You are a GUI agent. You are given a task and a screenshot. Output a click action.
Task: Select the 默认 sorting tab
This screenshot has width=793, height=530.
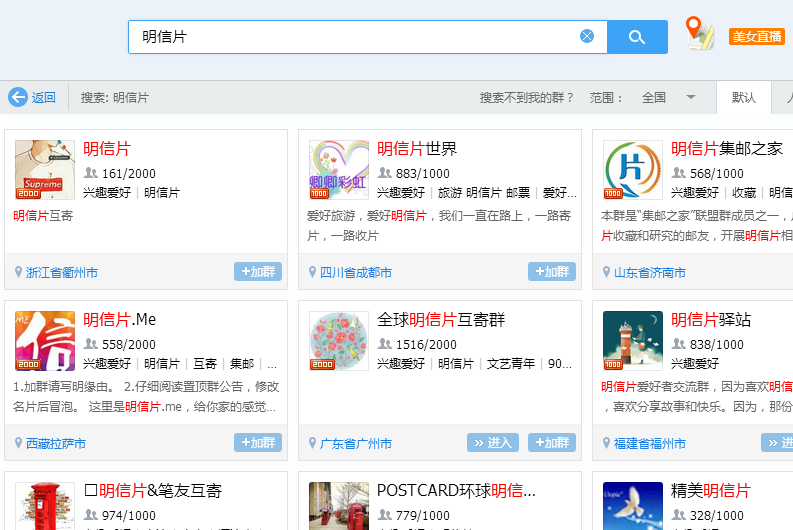tap(743, 98)
